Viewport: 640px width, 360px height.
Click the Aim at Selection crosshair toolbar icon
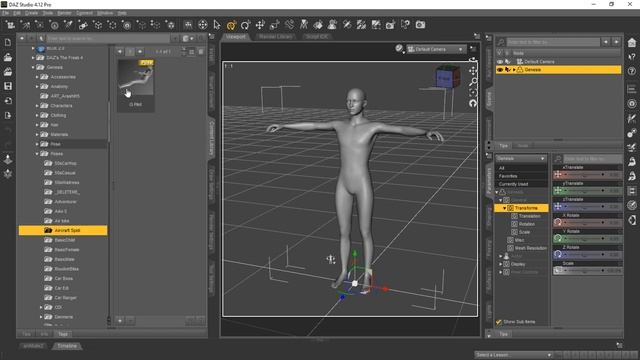coord(202,25)
